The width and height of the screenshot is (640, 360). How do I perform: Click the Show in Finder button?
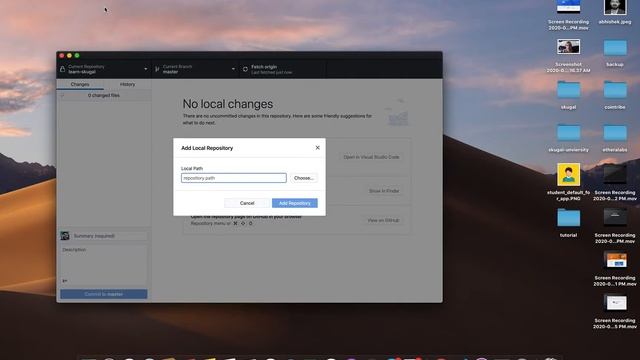[384, 191]
